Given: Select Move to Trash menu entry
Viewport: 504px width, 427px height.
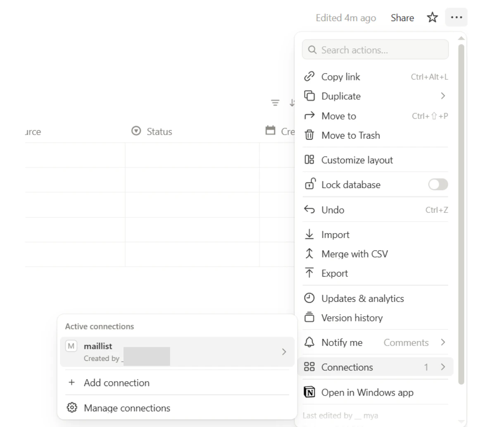Looking at the screenshot, I should click(376, 135).
